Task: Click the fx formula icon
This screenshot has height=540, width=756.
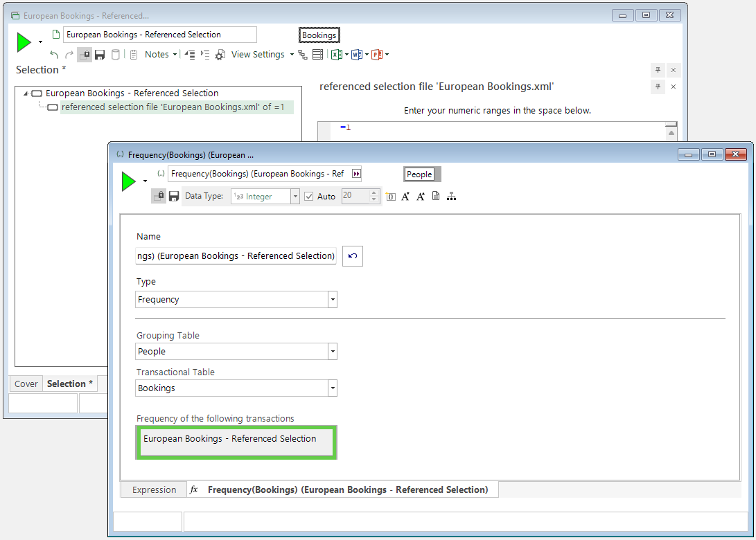Action: pyautogui.click(x=194, y=490)
